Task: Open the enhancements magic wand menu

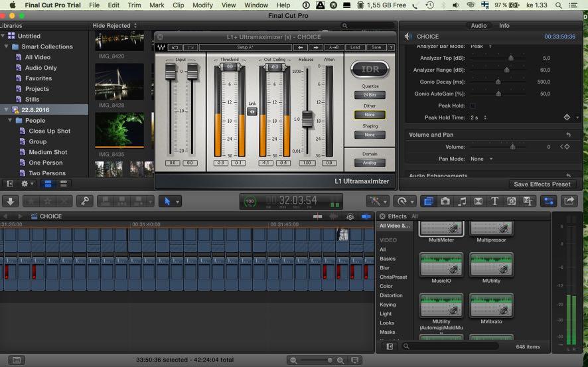Action: click(377, 201)
